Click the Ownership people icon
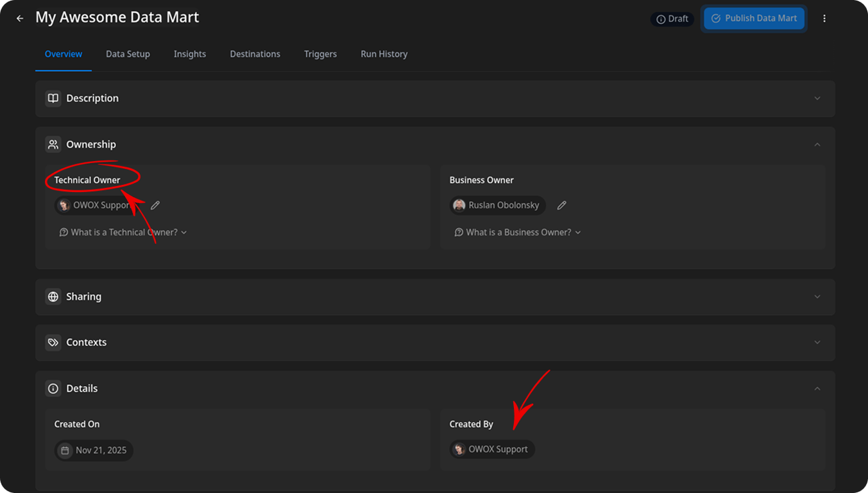The image size is (868, 493). (53, 144)
